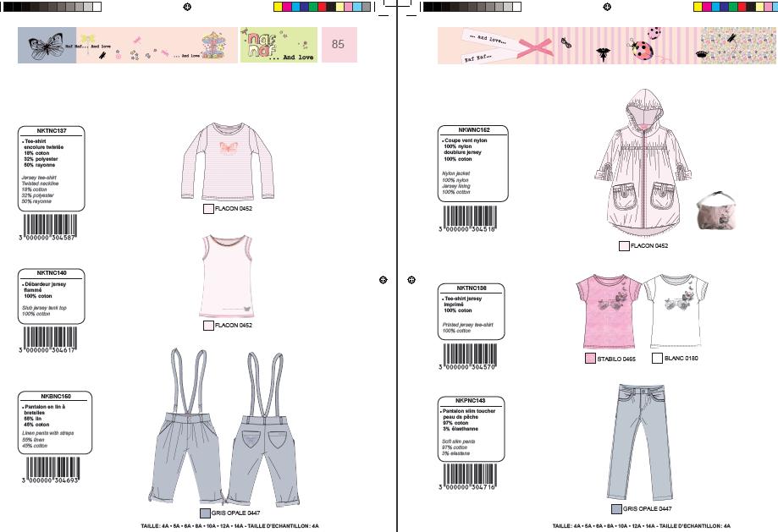Viewport: 778px width, 532px height.
Task: Click the pink bow in the right banner
Action: (x=535, y=45)
